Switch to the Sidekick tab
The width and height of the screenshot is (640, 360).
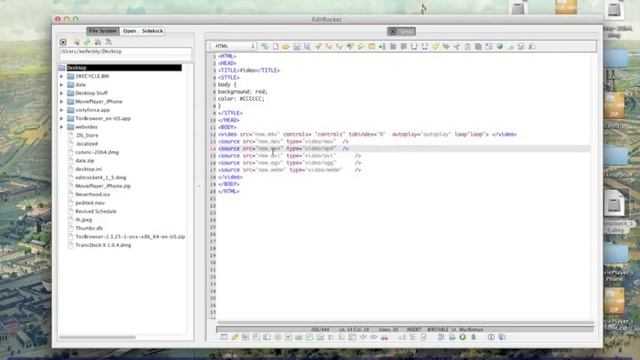coord(152,31)
